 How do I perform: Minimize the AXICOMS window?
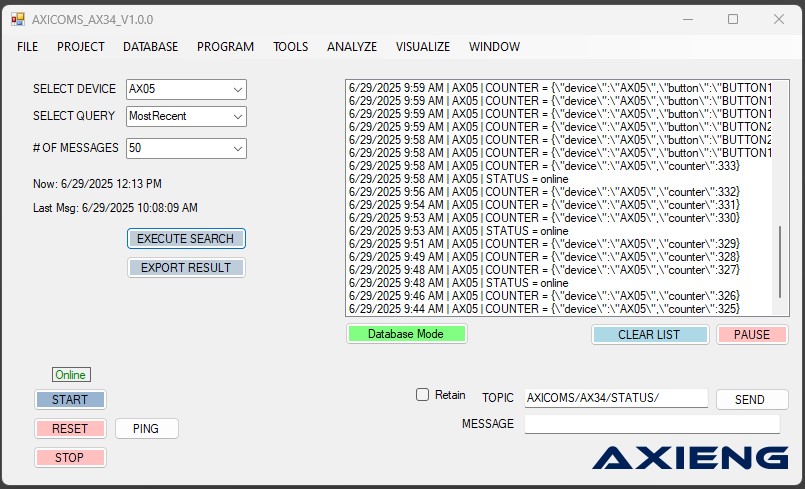(x=688, y=20)
